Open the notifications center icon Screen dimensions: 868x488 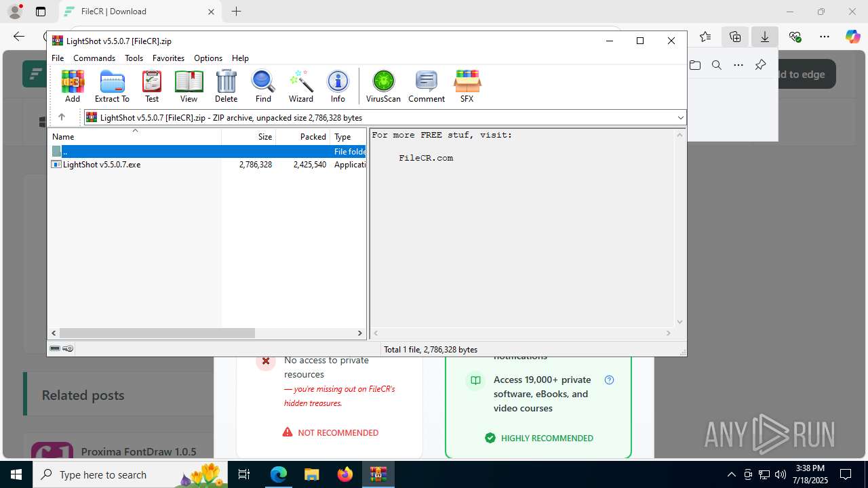click(846, 474)
